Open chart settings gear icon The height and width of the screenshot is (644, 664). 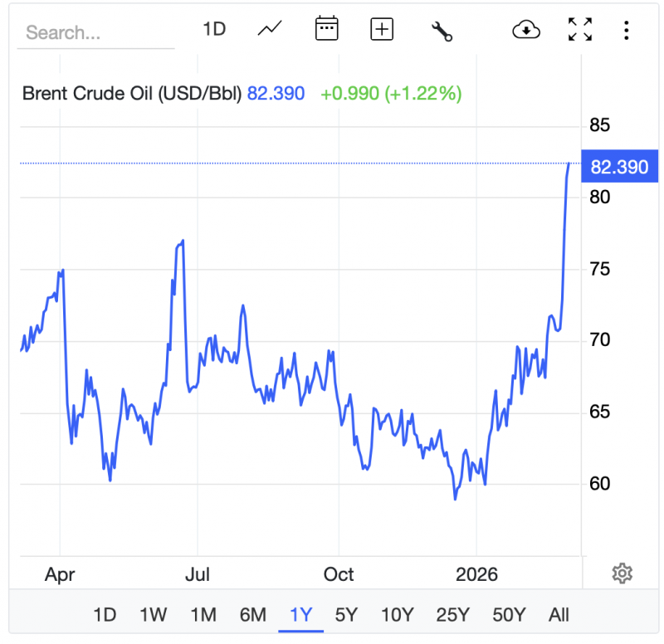[x=622, y=573]
